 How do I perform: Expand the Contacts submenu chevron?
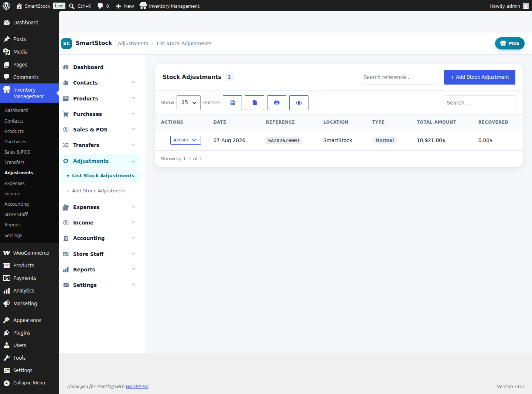(x=133, y=82)
